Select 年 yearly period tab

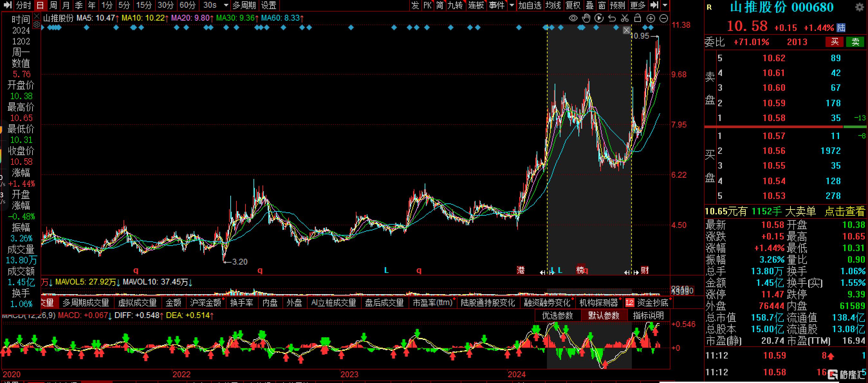click(x=92, y=5)
